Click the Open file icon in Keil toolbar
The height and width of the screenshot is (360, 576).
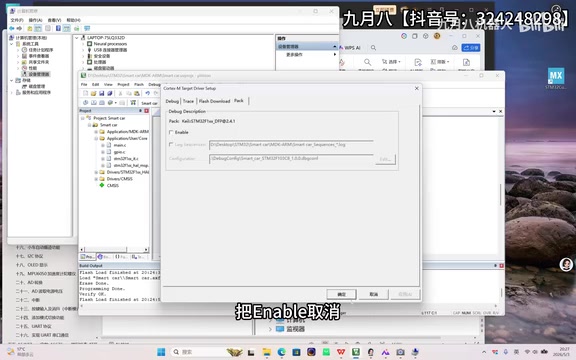point(93,93)
